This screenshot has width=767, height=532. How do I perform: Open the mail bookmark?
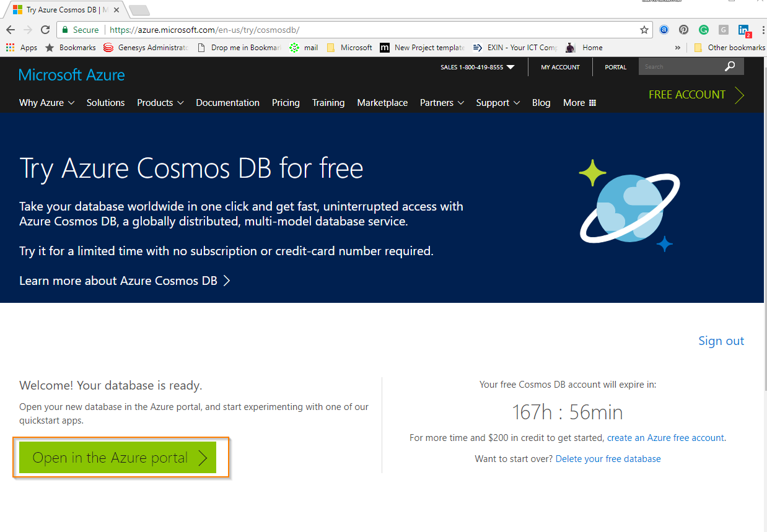click(304, 48)
